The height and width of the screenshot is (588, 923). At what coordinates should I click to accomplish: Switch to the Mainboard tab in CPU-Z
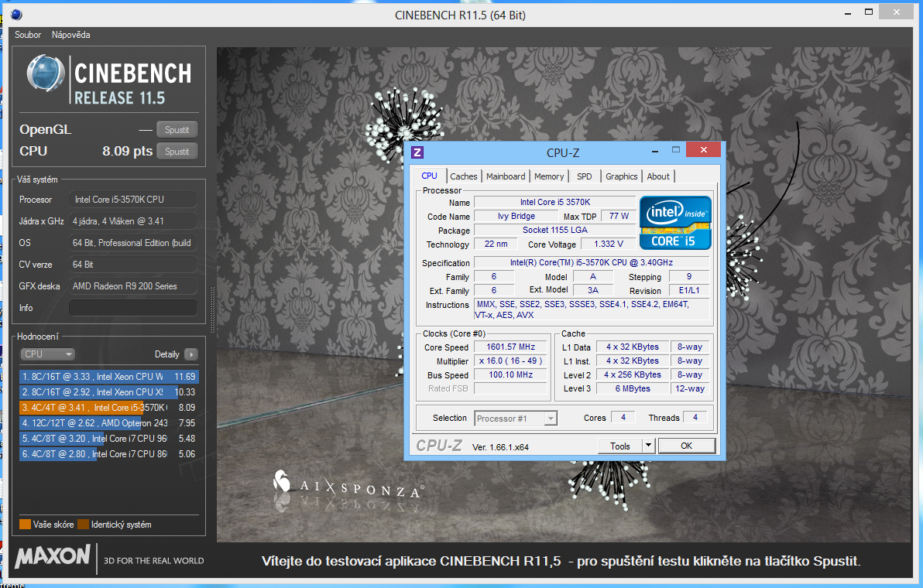point(506,176)
